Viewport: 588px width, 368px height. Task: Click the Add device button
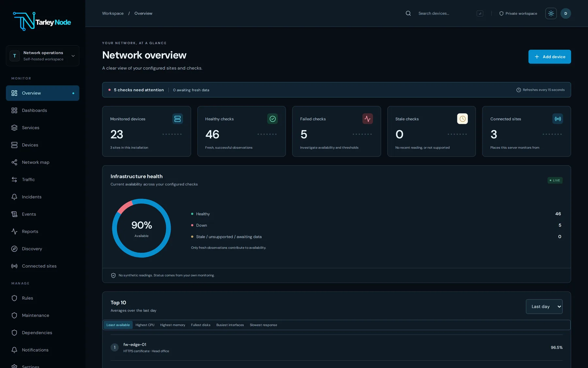(x=550, y=57)
